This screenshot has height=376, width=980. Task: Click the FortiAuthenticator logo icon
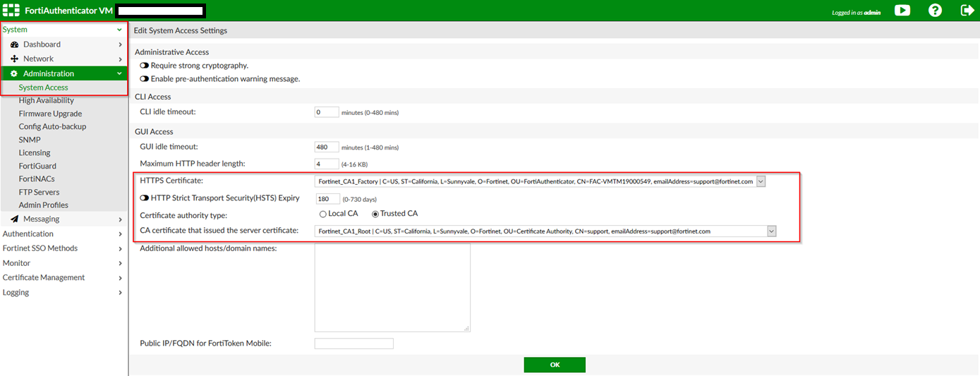(11, 11)
